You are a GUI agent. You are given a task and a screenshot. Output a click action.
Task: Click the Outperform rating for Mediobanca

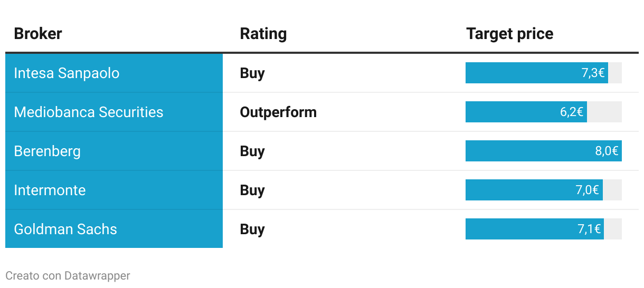pyautogui.click(x=278, y=112)
